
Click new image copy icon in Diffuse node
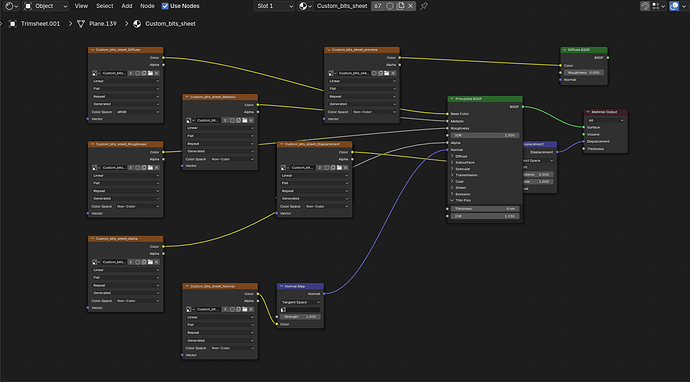(144, 73)
